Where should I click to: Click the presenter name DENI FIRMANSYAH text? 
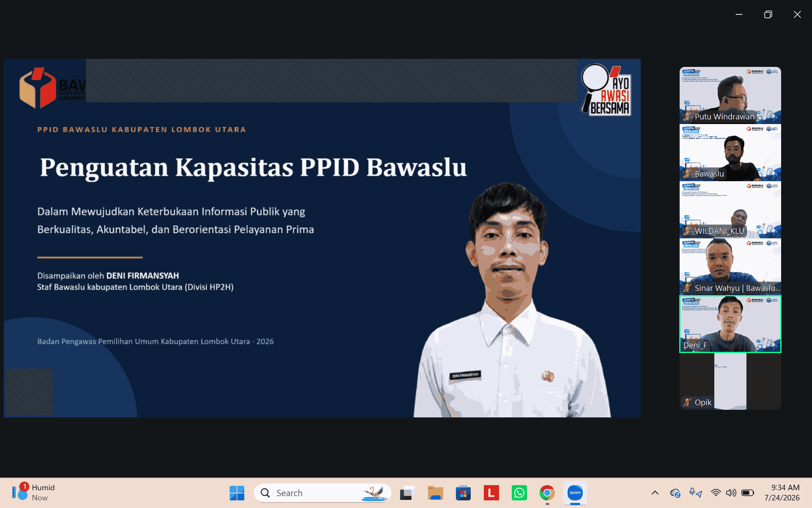(143, 276)
